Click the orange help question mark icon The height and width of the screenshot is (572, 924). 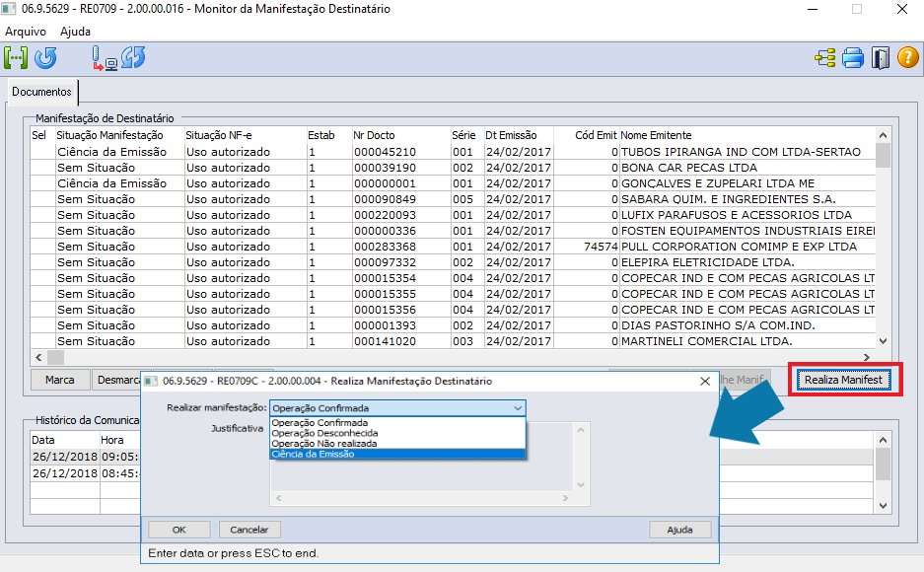[907, 58]
